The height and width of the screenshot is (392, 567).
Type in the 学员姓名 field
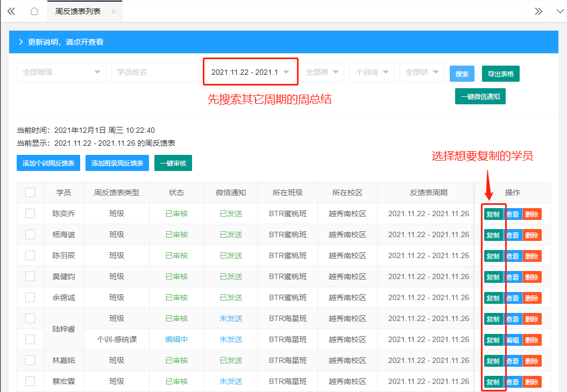coord(155,72)
